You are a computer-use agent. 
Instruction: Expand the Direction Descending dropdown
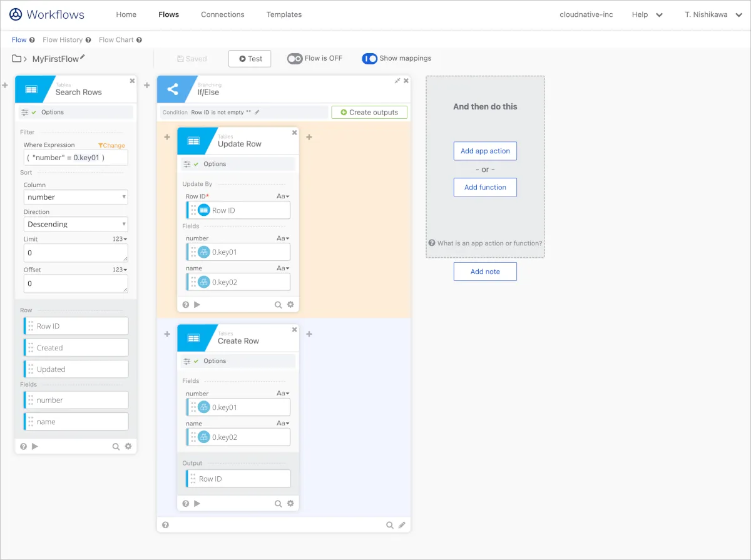pos(76,224)
